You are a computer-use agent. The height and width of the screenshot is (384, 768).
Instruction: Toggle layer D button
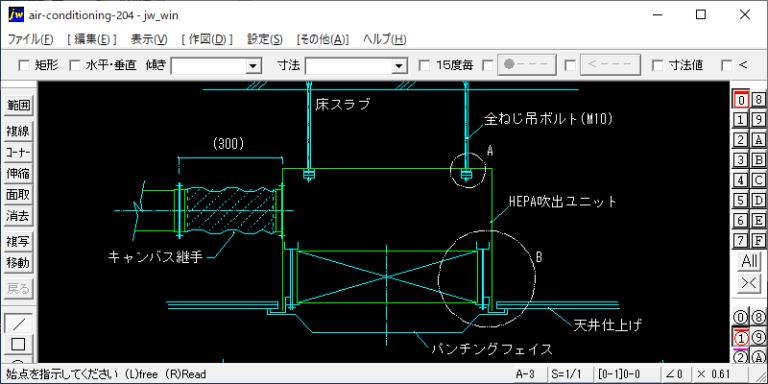(758, 200)
